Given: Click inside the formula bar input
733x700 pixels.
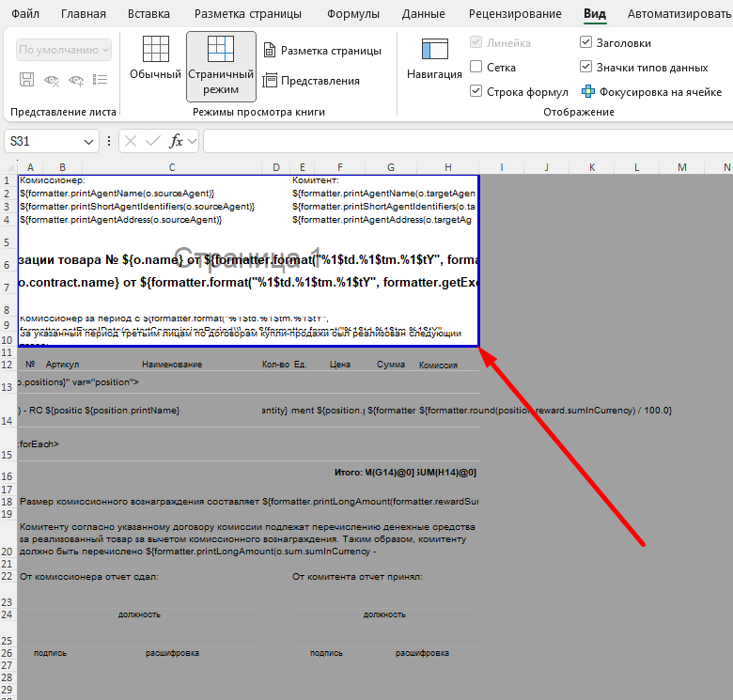Looking at the screenshot, I should [x=468, y=141].
